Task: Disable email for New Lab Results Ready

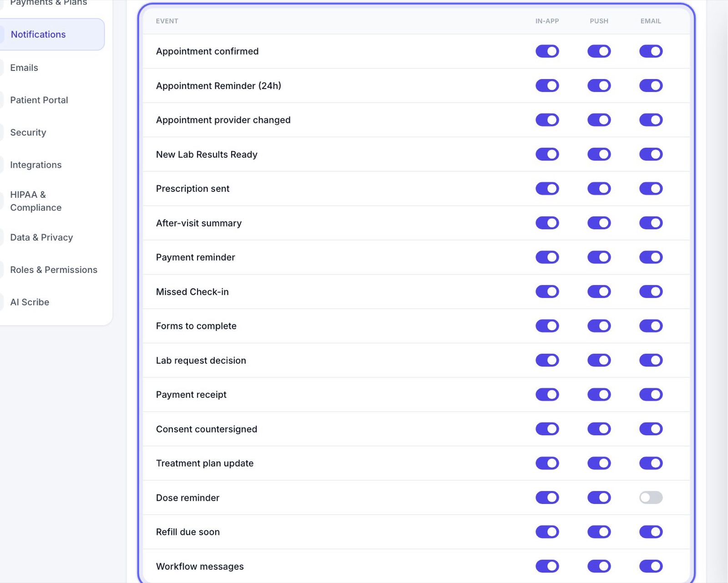Action: (651, 154)
